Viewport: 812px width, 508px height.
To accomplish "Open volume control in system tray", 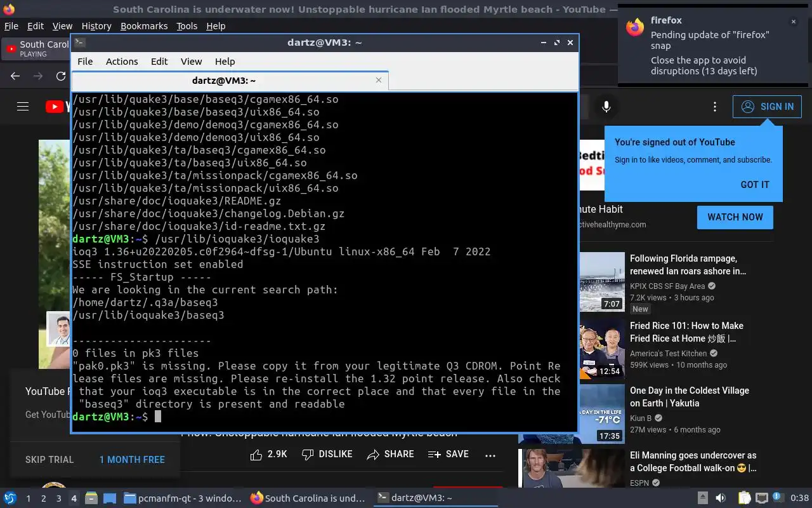I will [721, 498].
